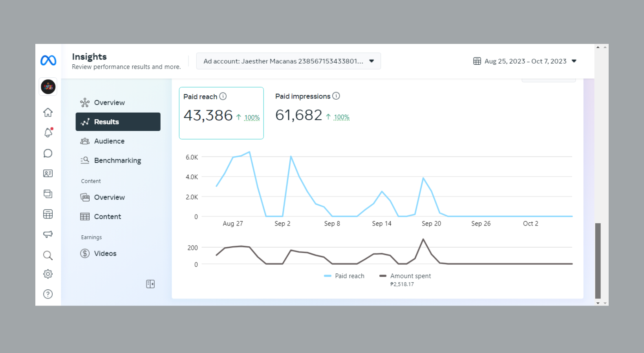Open the Settings gear icon

click(x=48, y=274)
